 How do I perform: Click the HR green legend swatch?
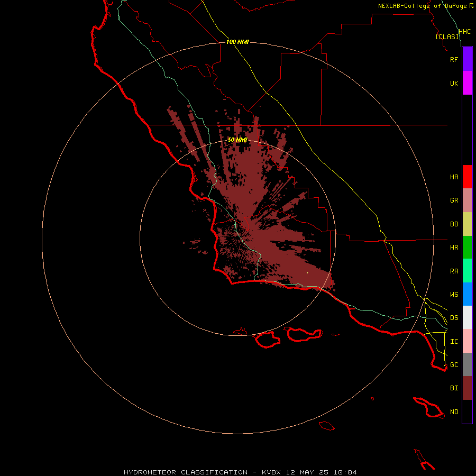[467, 248]
